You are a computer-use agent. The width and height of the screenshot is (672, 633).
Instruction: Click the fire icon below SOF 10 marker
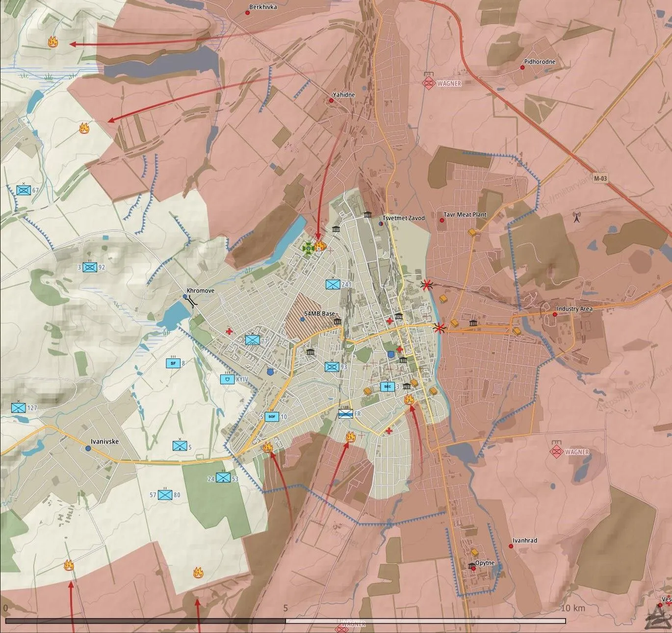click(x=268, y=447)
